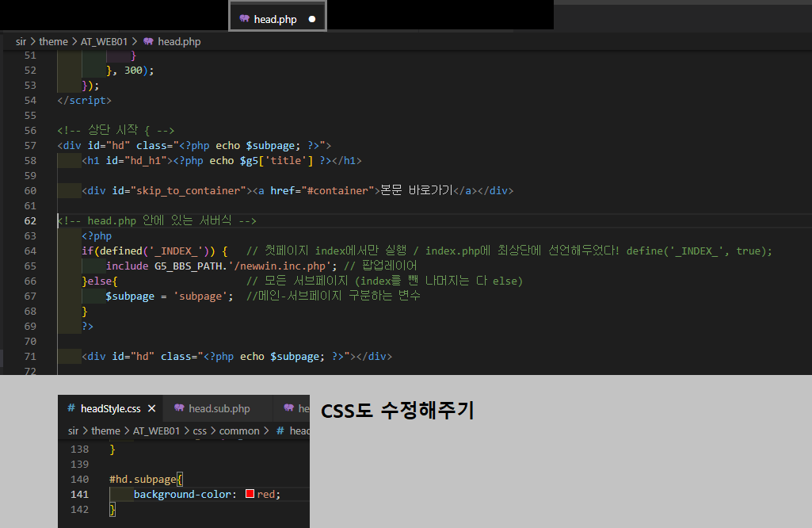This screenshot has width=812, height=528.
Task: Click the 'CSS도 수정해주기' caption text
Action: pos(397,411)
